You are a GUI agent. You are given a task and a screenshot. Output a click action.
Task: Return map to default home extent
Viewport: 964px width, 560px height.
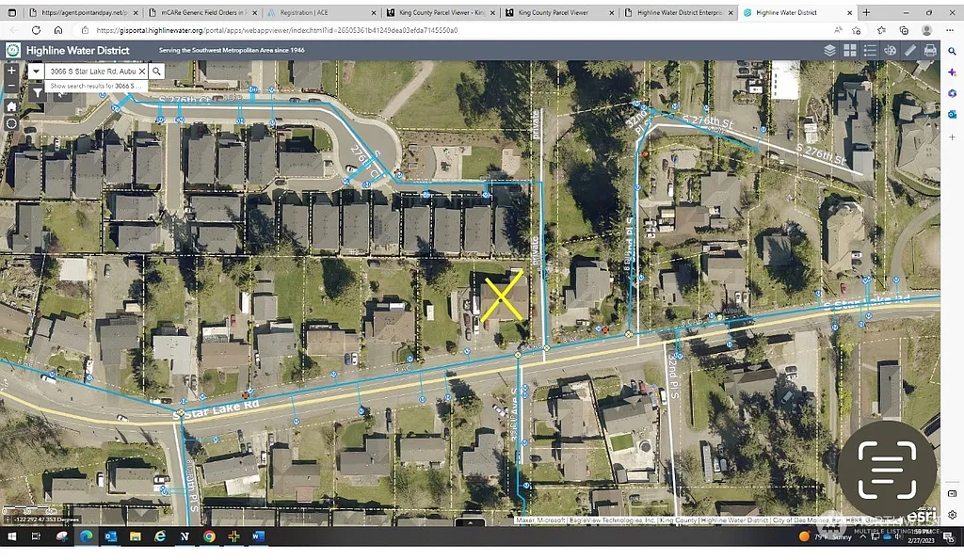click(11, 106)
